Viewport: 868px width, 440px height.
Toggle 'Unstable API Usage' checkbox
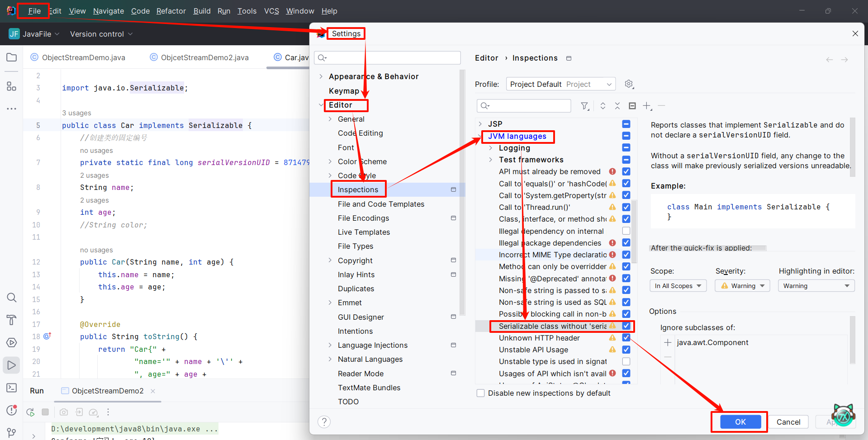(x=626, y=350)
